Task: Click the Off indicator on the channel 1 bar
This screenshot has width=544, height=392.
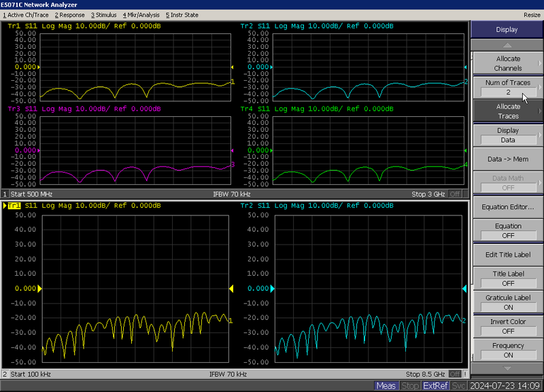Action: (x=454, y=194)
